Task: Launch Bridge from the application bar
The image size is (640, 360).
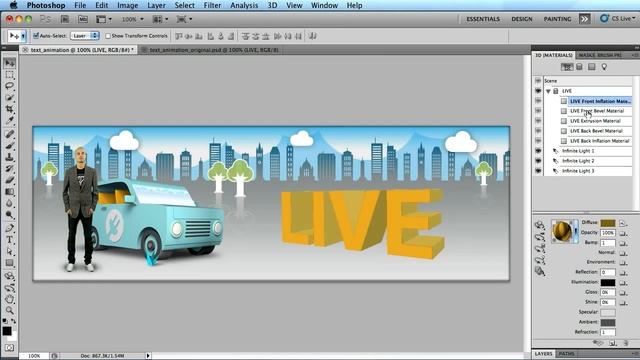Action: pyautogui.click(x=64, y=19)
